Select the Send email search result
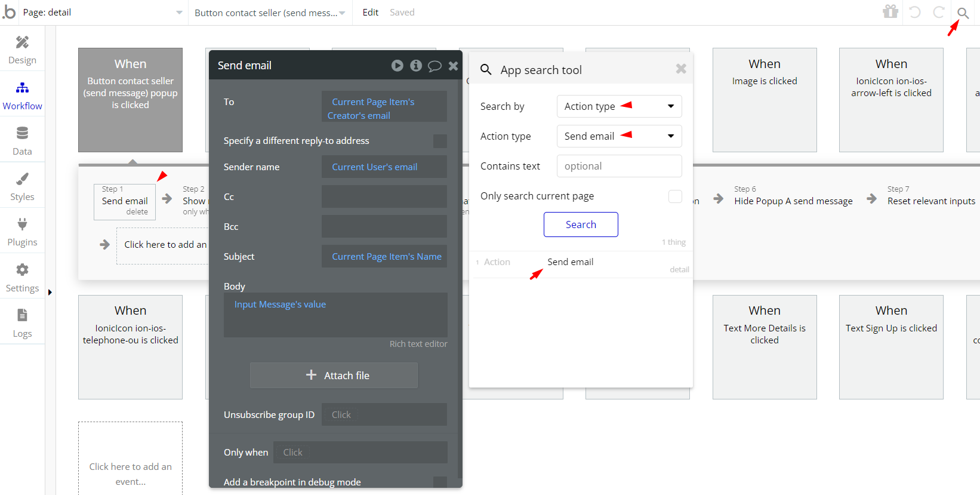The image size is (980, 495). coord(570,262)
